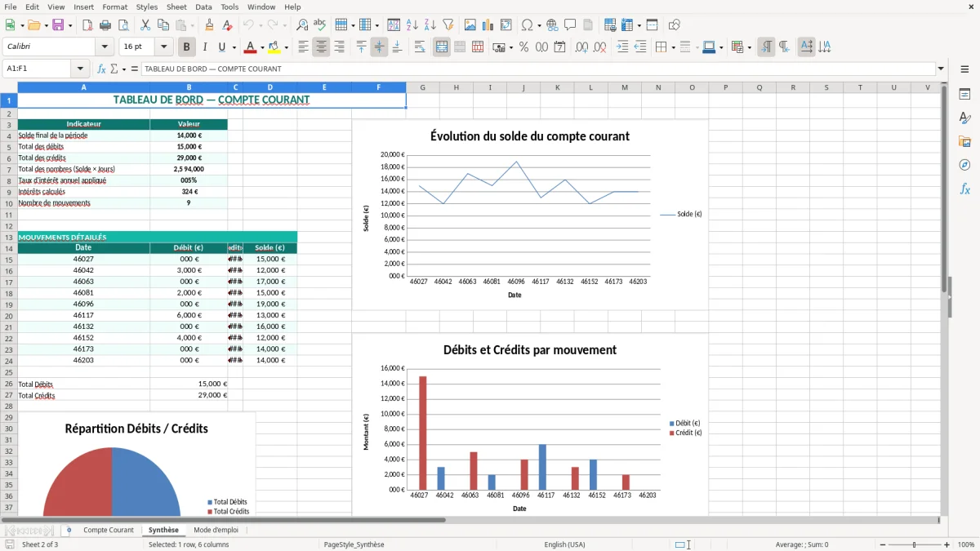Open font color dropdown arrow
The width and height of the screenshot is (980, 551).
pos(262,47)
